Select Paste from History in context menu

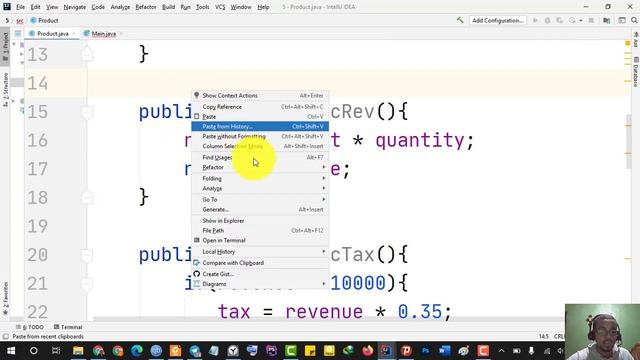260,127
